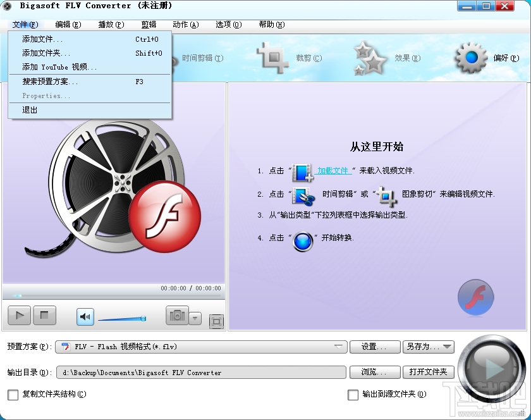Click the small 加载文件 icon in step 1
The height and width of the screenshot is (420, 531).
tap(300, 171)
